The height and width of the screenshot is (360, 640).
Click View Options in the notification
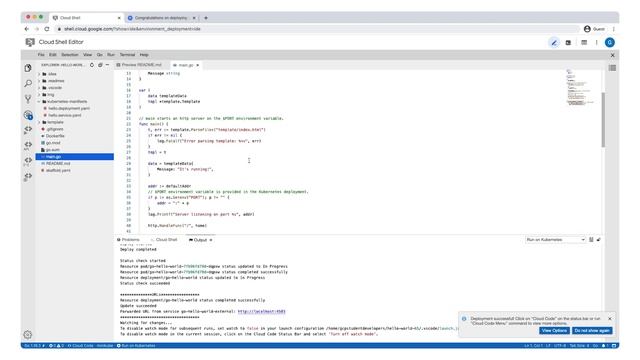(x=554, y=331)
